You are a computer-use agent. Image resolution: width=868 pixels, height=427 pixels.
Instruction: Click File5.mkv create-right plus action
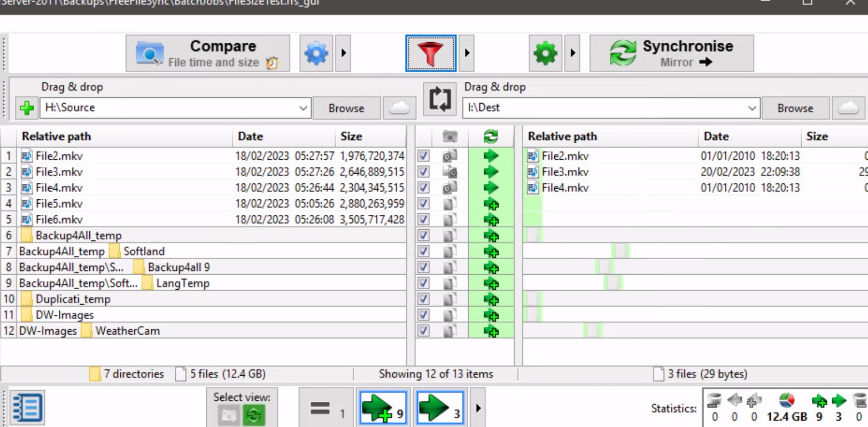pos(491,204)
